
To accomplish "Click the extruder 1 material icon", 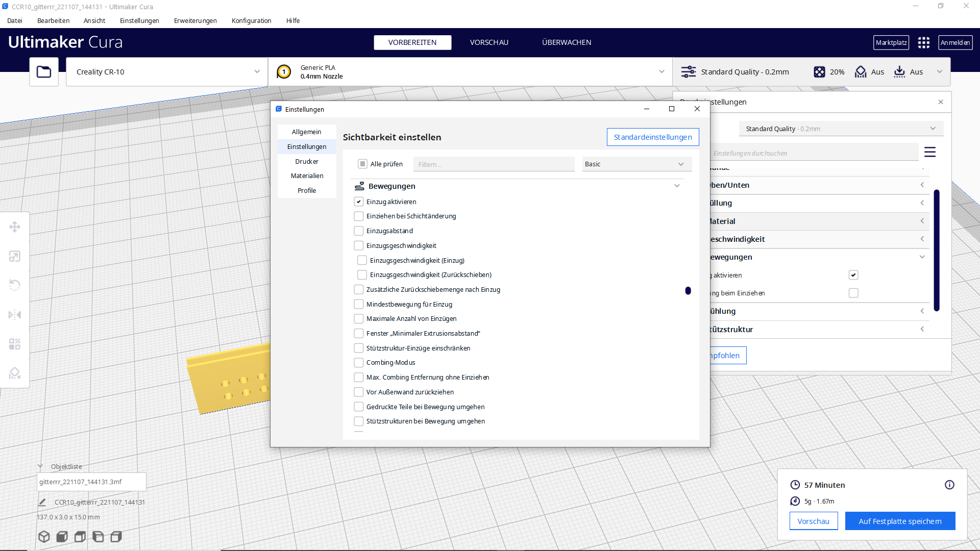I will click(284, 72).
